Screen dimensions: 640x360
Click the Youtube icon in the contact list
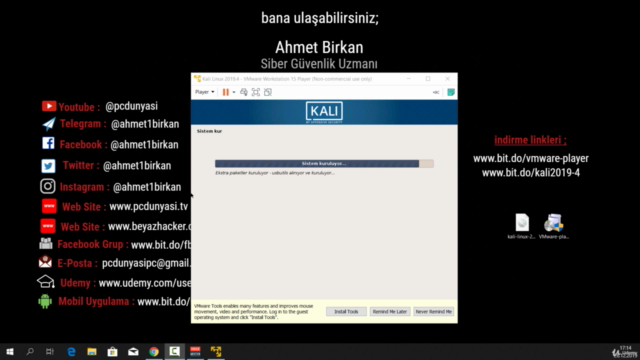click(x=49, y=106)
